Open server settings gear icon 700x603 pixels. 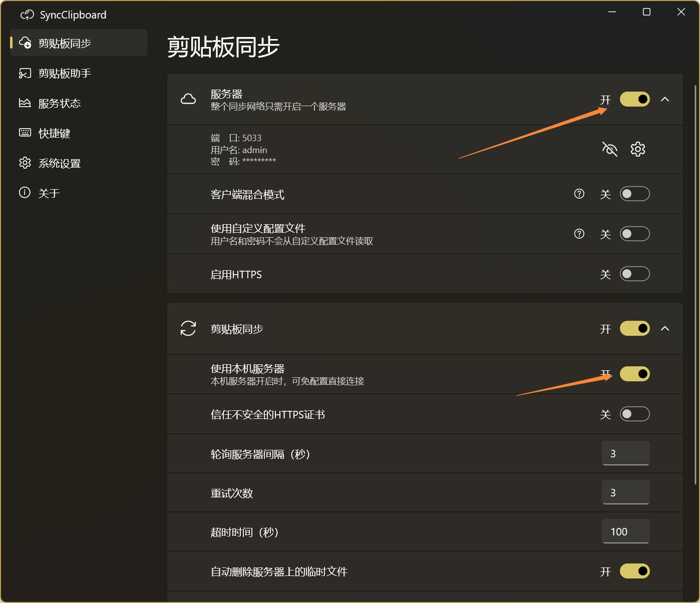tap(637, 149)
